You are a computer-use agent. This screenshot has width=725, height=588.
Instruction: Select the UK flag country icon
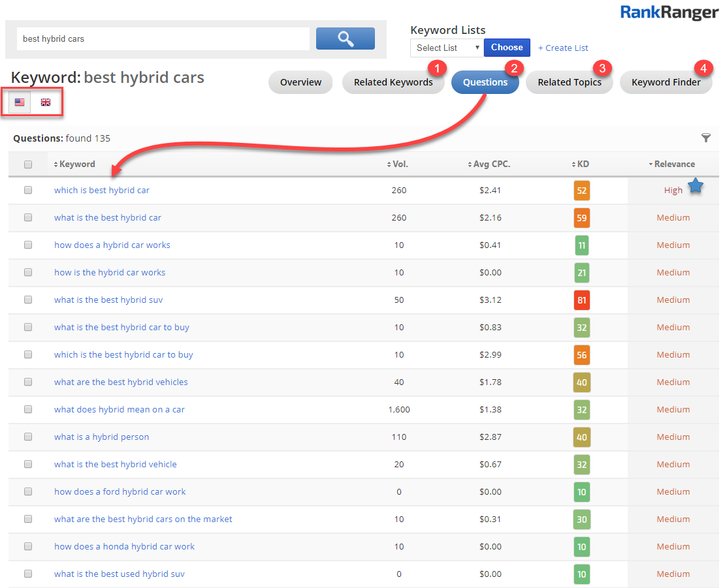(x=46, y=102)
